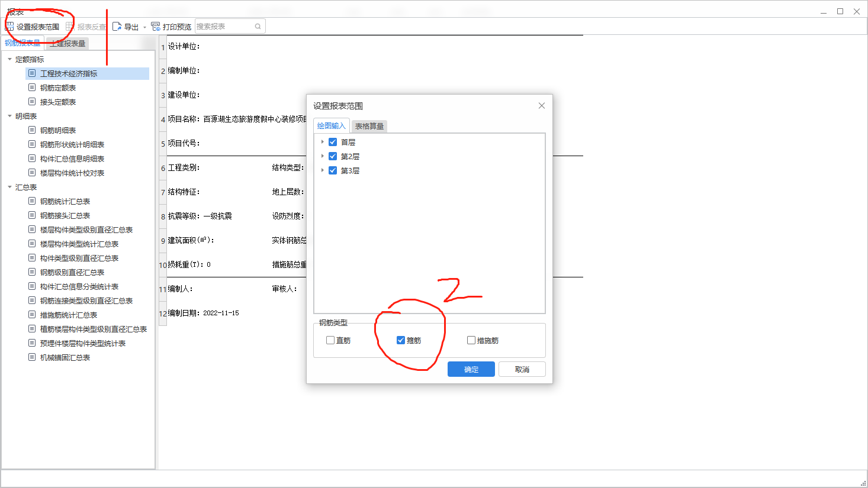This screenshot has width=868, height=488.
Task: Click the 搜索报表 search field
Action: coord(230,27)
